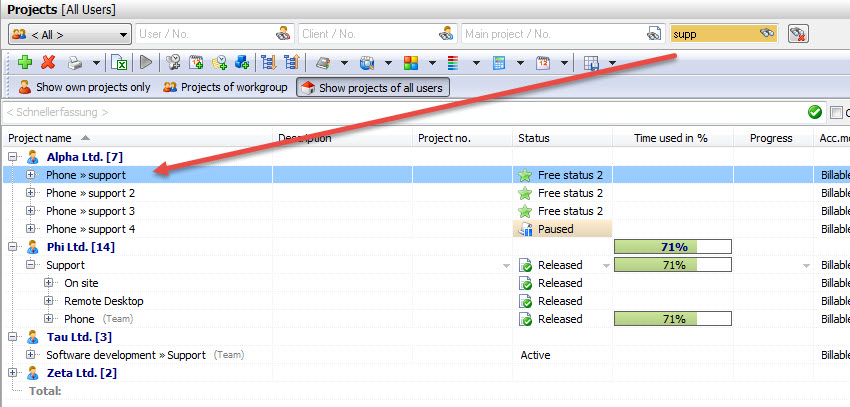
Task: Click Projects of workgroup button
Action: (225, 88)
